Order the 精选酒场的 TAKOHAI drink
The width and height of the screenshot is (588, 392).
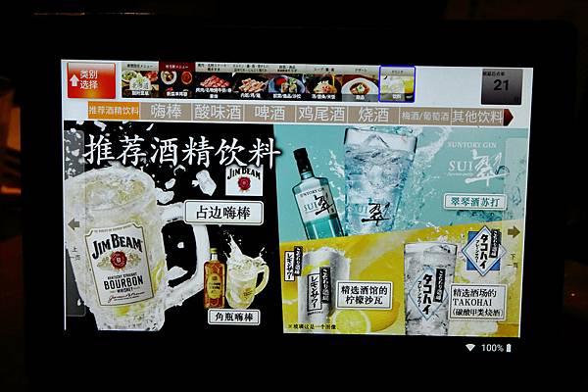point(478,302)
